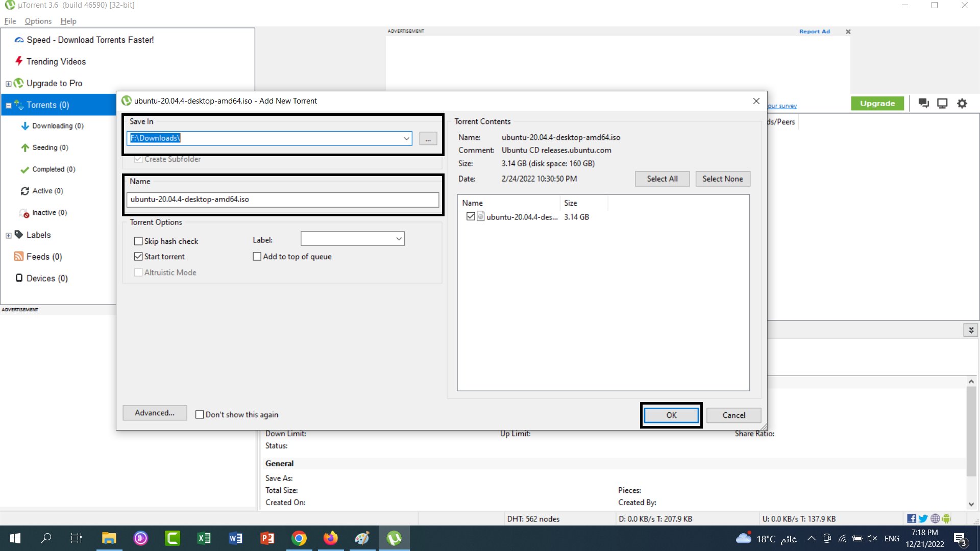
Task: Click the green Upgrade button
Action: pyautogui.click(x=877, y=104)
